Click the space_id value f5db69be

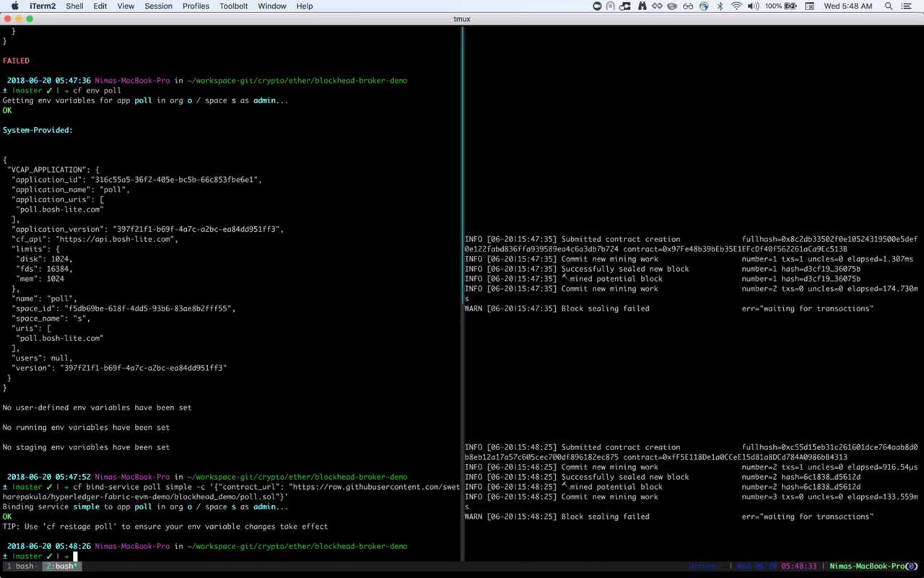(149, 309)
